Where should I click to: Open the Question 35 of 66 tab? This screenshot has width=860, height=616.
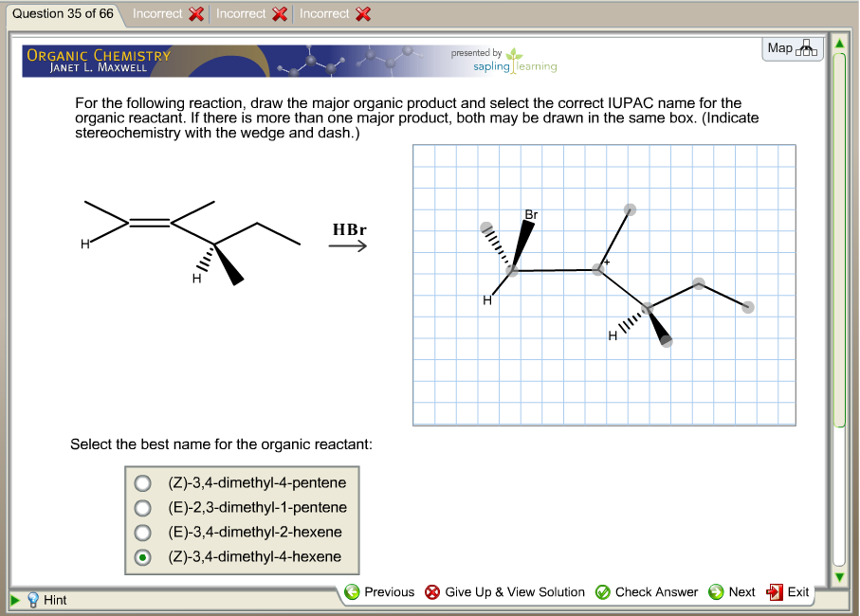[64, 13]
